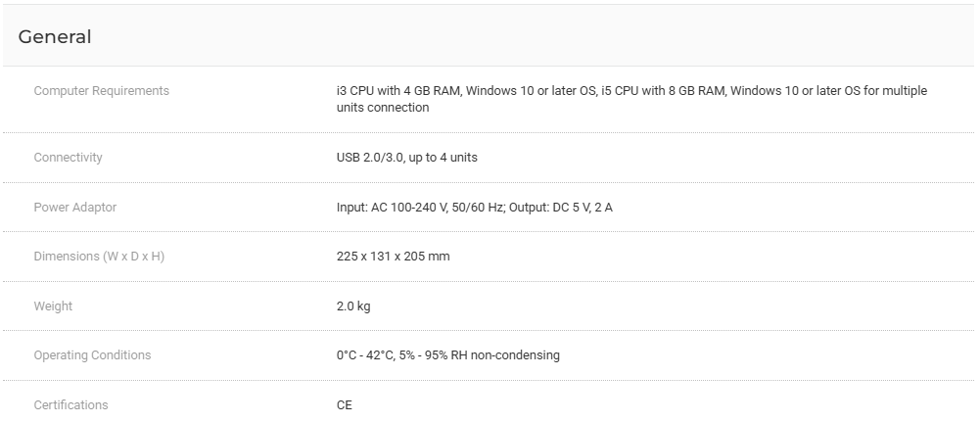Click the 0°C - 42°C temperature range
Viewport: 980px width, 423px height.
click(x=363, y=355)
